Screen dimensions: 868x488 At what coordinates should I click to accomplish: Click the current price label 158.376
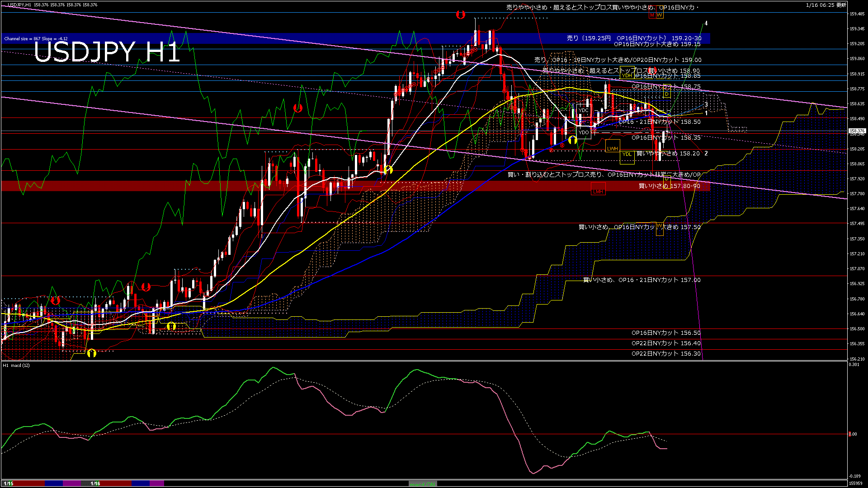tap(857, 131)
